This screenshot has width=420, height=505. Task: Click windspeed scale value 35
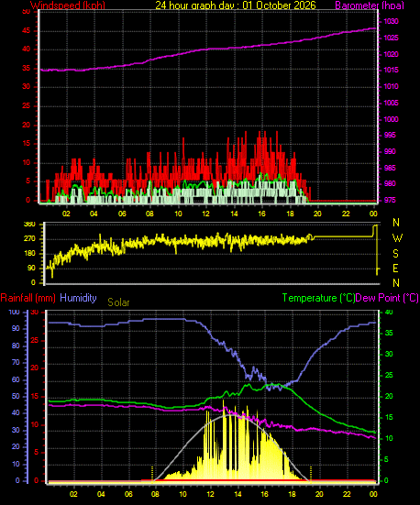pyautogui.click(x=26, y=68)
